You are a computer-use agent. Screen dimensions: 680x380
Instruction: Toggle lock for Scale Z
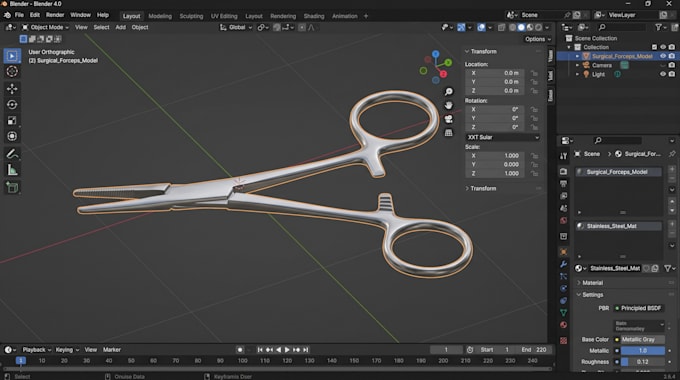tap(534, 174)
